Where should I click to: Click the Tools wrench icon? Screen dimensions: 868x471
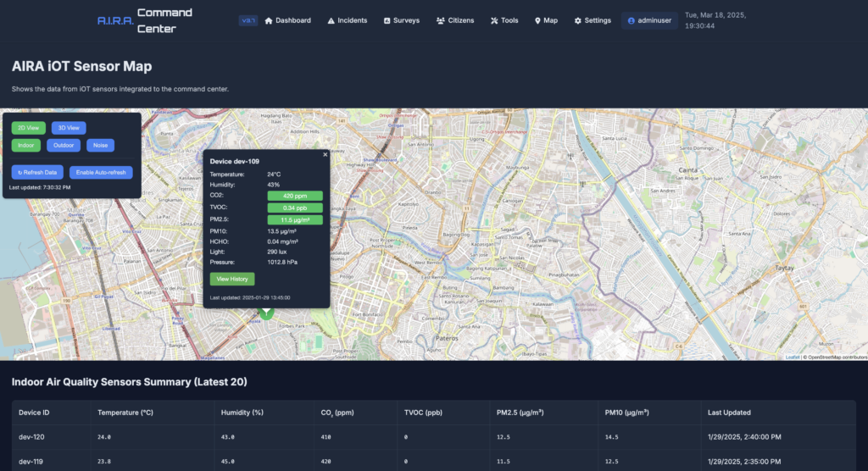pos(494,20)
